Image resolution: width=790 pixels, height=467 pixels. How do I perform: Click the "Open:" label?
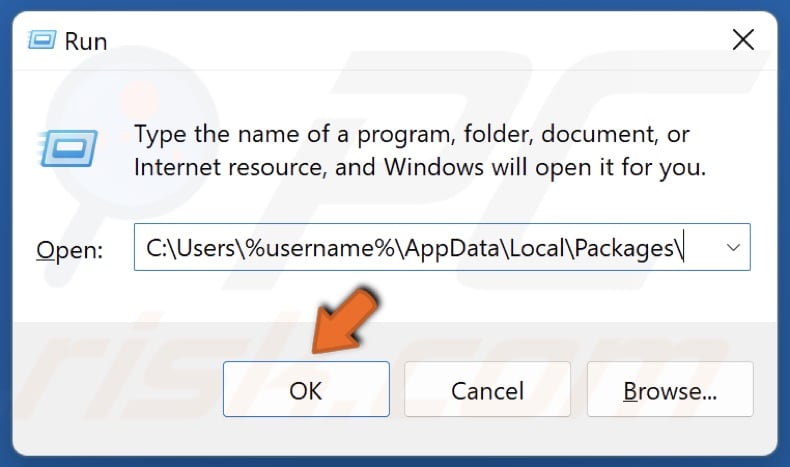click(x=70, y=250)
